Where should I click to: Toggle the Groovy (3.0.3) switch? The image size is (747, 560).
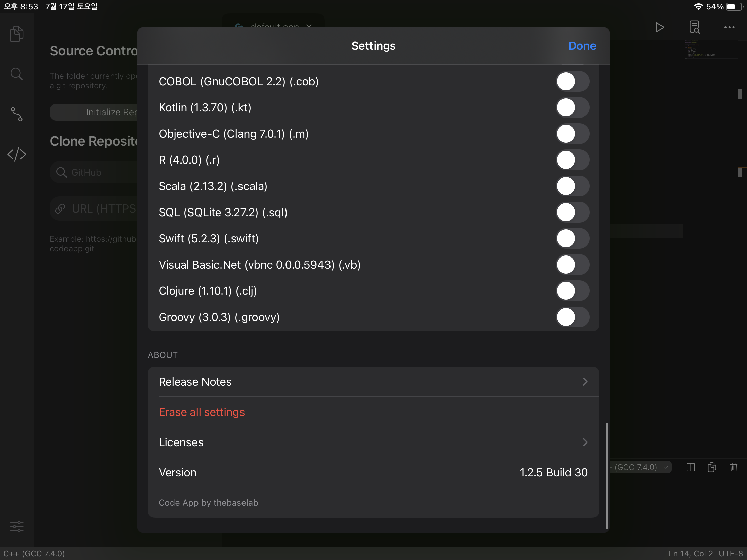click(572, 317)
